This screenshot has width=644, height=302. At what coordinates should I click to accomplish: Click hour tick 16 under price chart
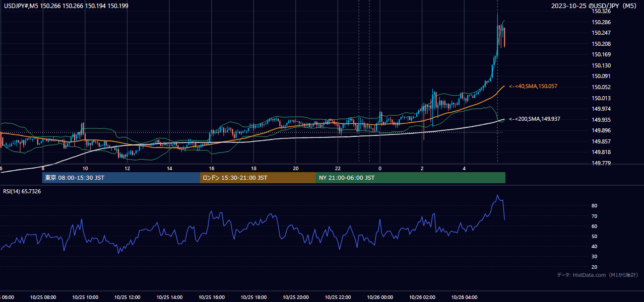click(211, 169)
